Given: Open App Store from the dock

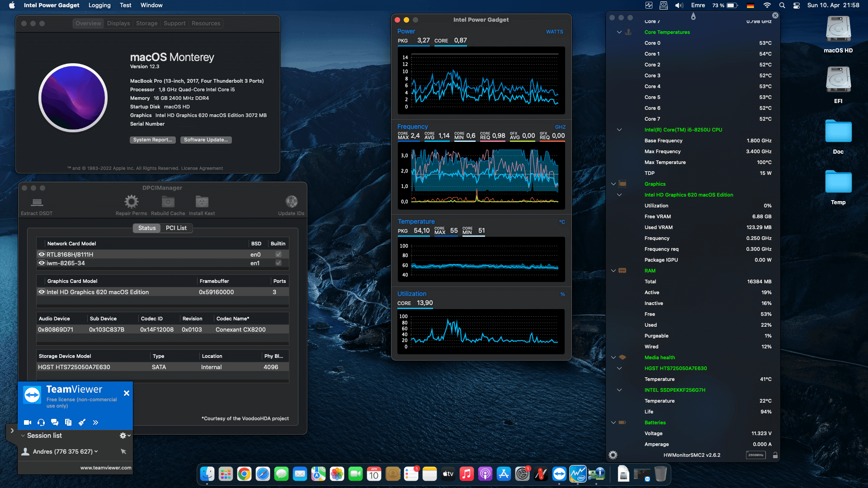Looking at the screenshot, I should [x=504, y=474].
